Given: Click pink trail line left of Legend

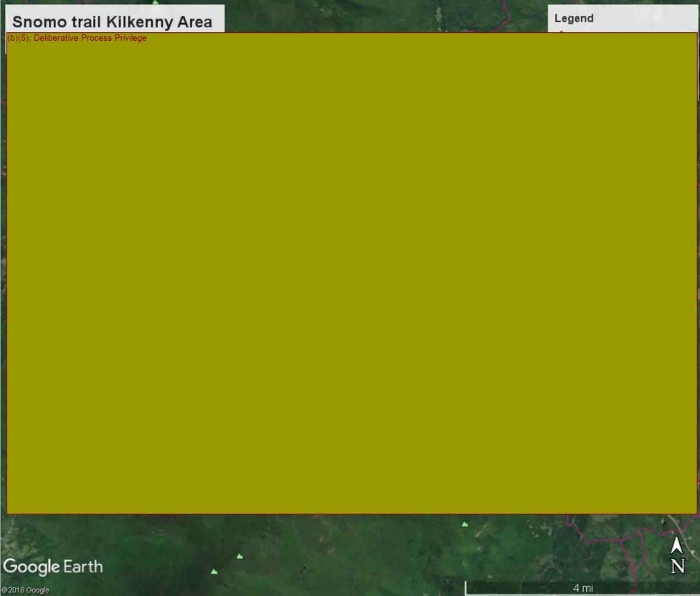Looking at the screenshot, I should click(505, 11).
